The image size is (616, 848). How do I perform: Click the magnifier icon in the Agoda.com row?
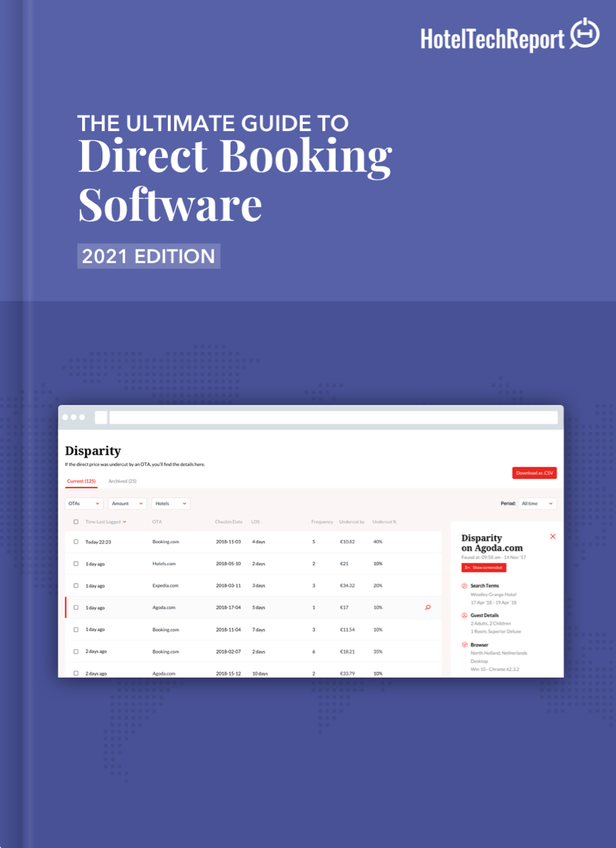pos(428,607)
